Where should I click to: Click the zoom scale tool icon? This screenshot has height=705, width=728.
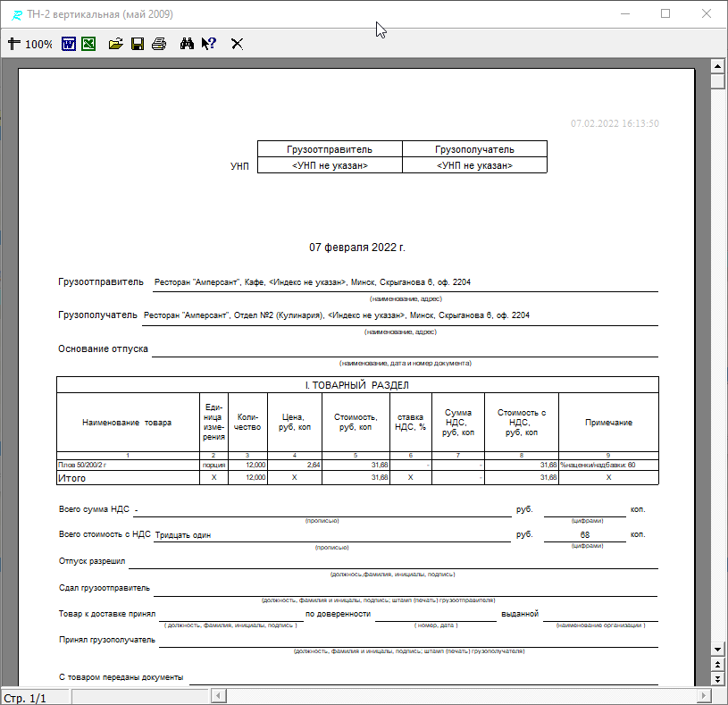pyautogui.click(x=14, y=44)
